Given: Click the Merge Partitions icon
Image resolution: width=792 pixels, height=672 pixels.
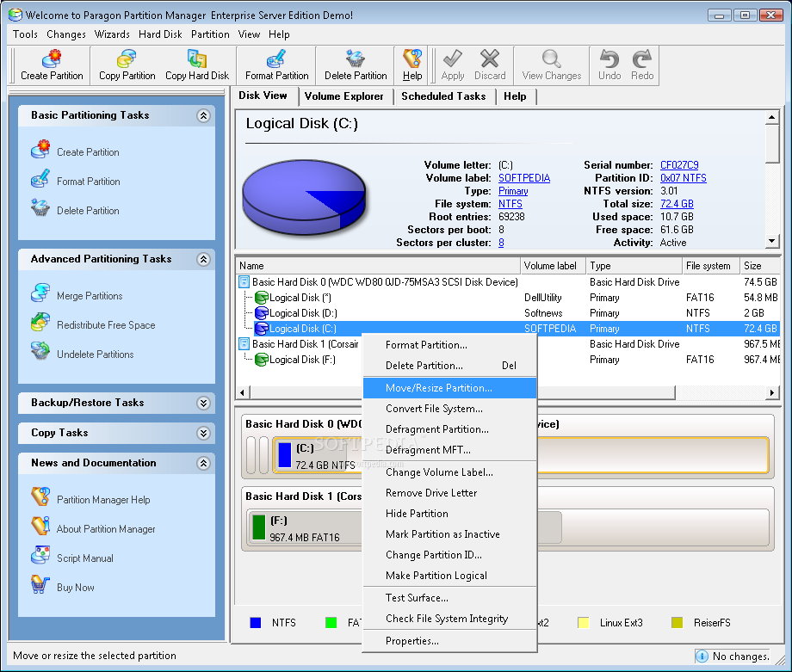Looking at the screenshot, I should click(40, 293).
